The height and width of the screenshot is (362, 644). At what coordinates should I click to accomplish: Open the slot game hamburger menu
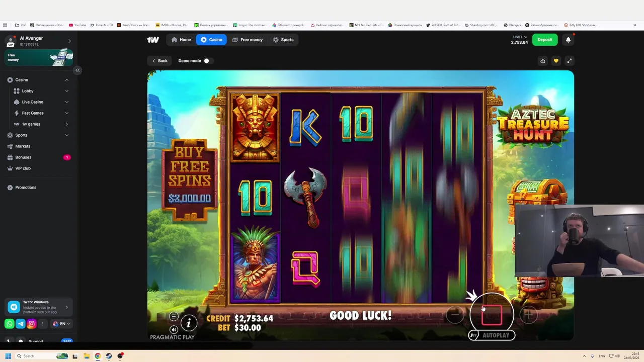[174, 316]
